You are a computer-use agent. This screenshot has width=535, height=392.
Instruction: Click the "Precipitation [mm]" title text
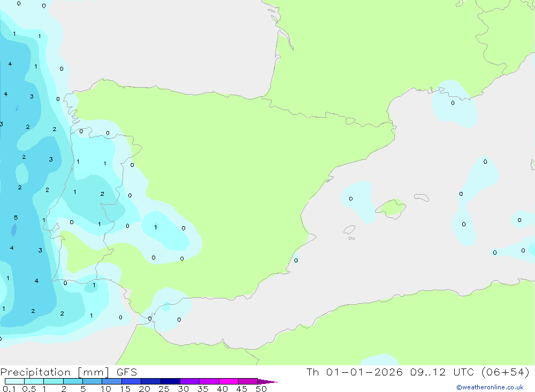coord(55,372)
